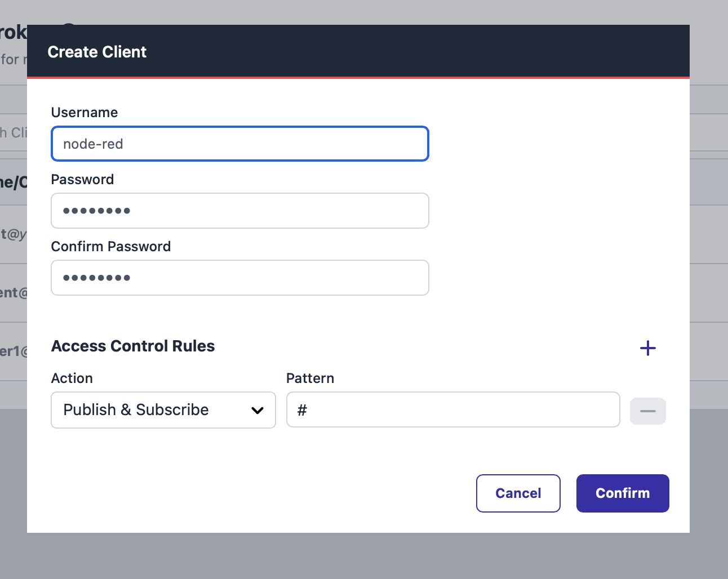The image size is (728, 579).
Task: Tap the remove icon after the pattern field
Action: pos(647,411)
